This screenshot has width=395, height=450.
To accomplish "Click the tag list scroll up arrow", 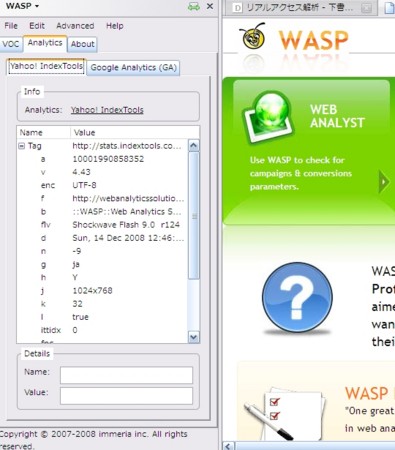I will pyautogui.click(x=194, y=146).
